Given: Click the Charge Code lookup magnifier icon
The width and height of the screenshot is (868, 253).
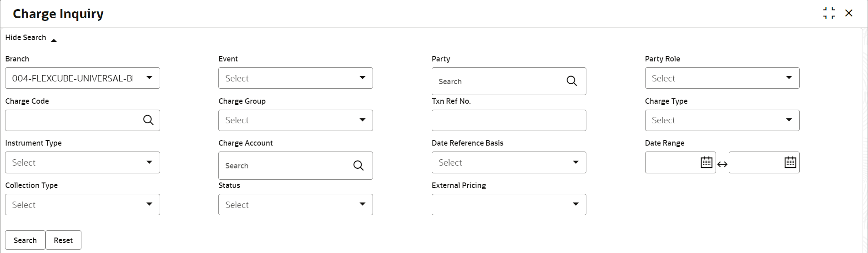Looking at the screenshot, I should (x=148, y=120).
